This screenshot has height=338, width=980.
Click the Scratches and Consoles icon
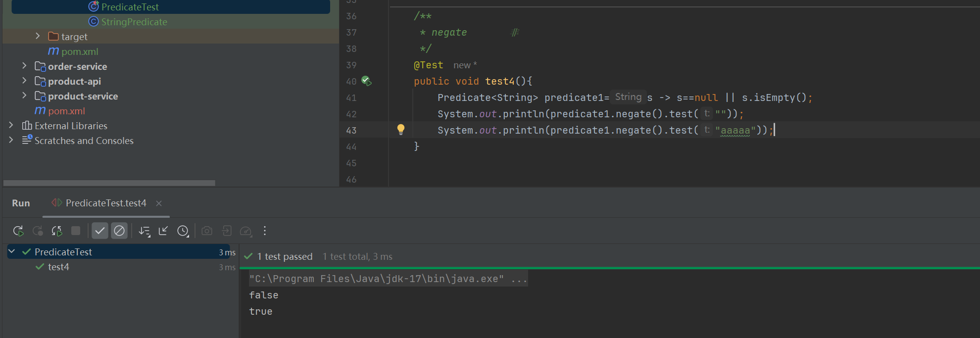[27, 140]
